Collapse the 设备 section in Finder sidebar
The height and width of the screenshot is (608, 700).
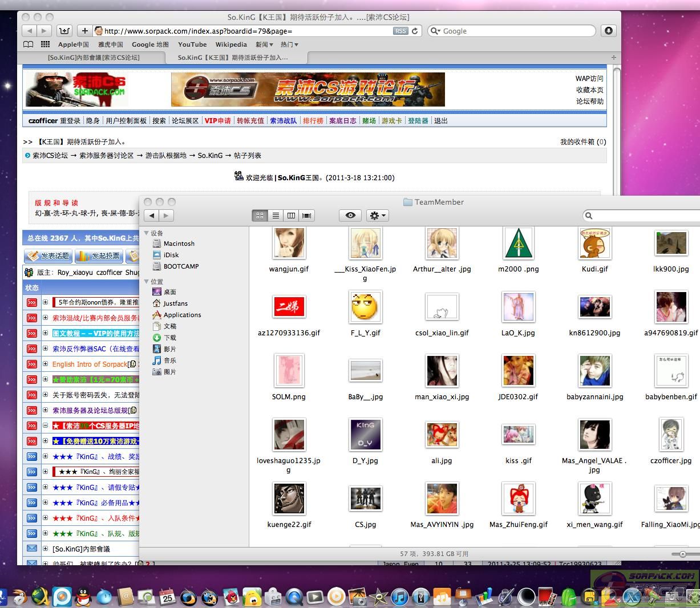147,233
